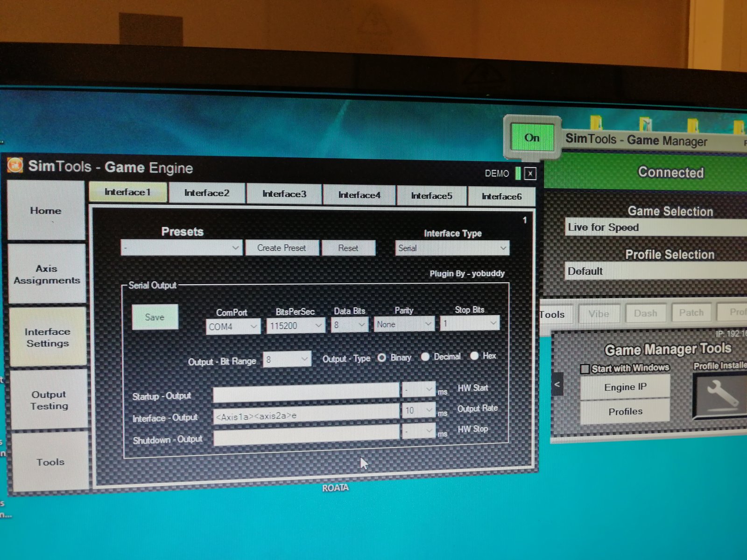Click the Live for Speed game selection
This screenshot has width=747, height=560.
(656, 227)
